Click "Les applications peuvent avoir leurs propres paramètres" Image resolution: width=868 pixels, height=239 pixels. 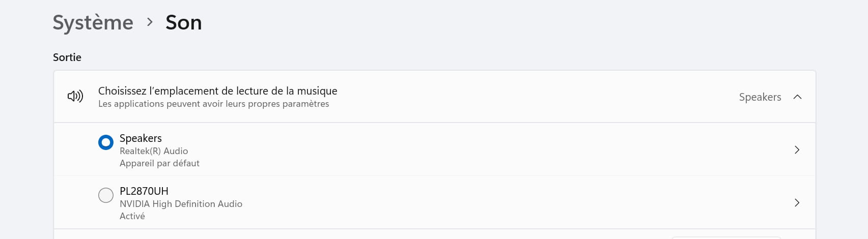pos(213,104)
